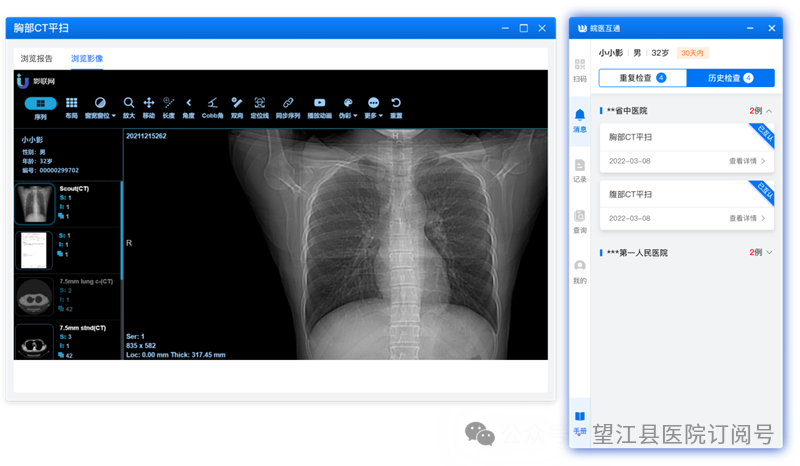Open the 窗宽窗位 window level dropdown
Viewport: 800px width, 466px height.
tap(100, 108)
